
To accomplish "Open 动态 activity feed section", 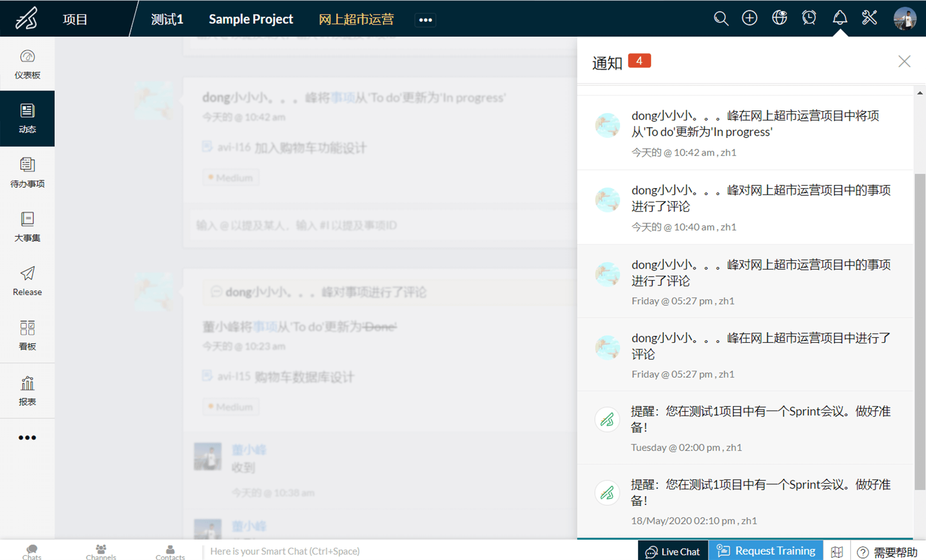I will [27, 120].
